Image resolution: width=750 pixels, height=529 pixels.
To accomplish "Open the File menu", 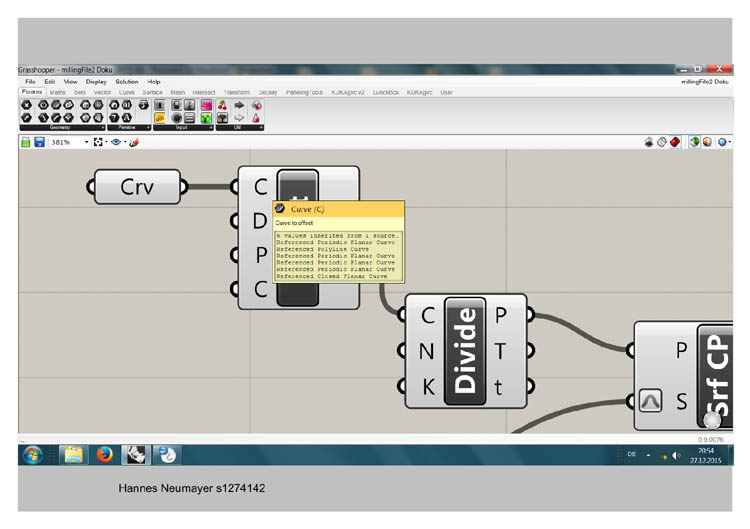I will (30, 82).
